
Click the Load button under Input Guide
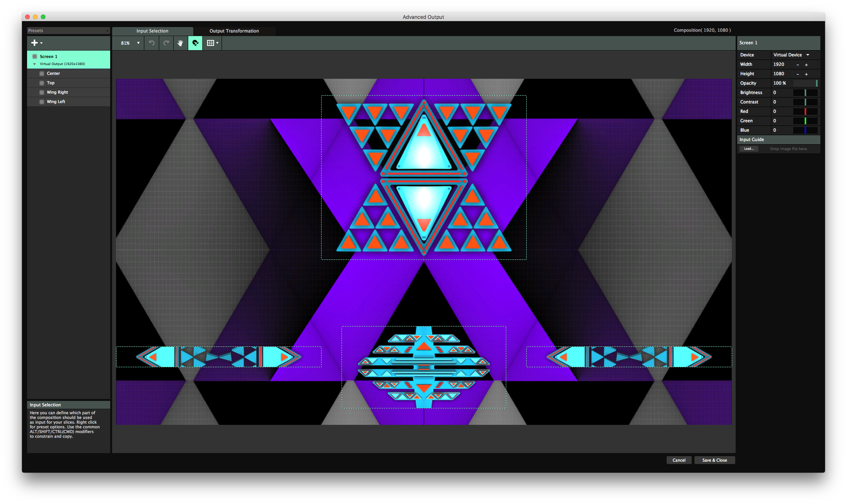tap(749, 149)
